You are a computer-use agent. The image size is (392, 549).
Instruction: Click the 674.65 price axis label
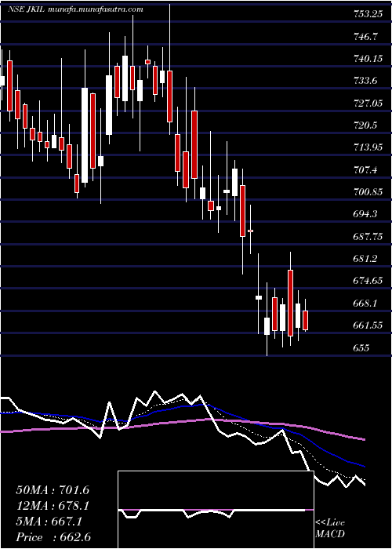(x=367, y=282)
